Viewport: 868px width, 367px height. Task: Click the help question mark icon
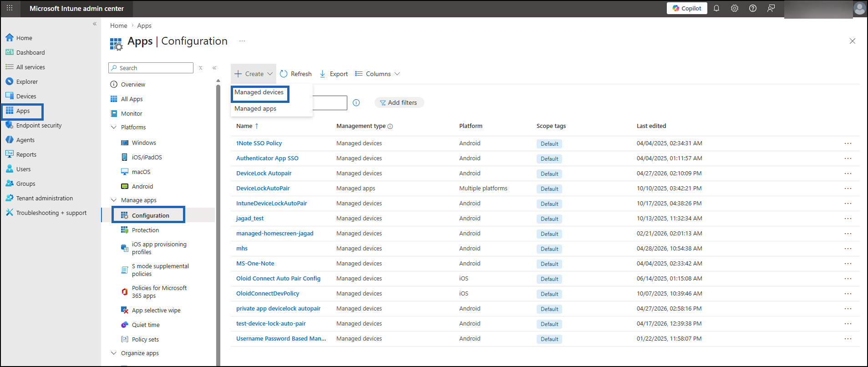pyautogui.click(x=753, y=8)
